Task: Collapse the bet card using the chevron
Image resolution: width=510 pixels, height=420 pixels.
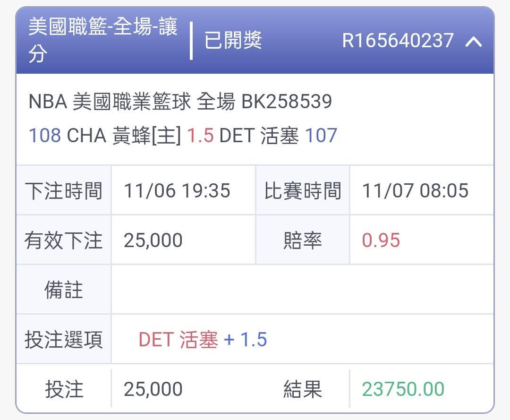Action: [x=473, y=42]
